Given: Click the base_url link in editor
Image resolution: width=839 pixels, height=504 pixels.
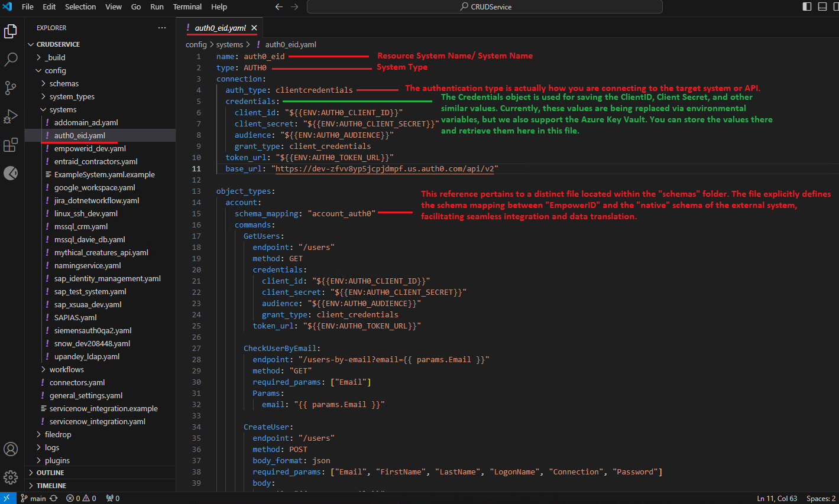Looking at the screenshot, I should click(x=385, y=168).
